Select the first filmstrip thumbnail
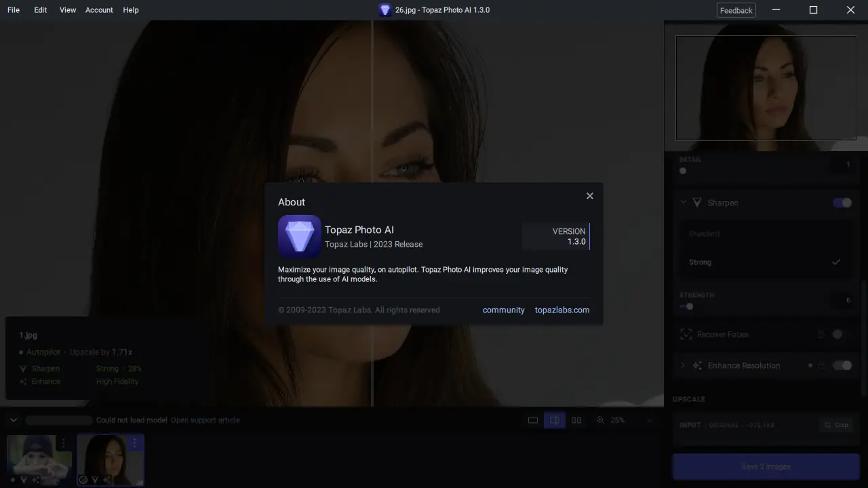 pyautogui.click(x=39, y=460)
